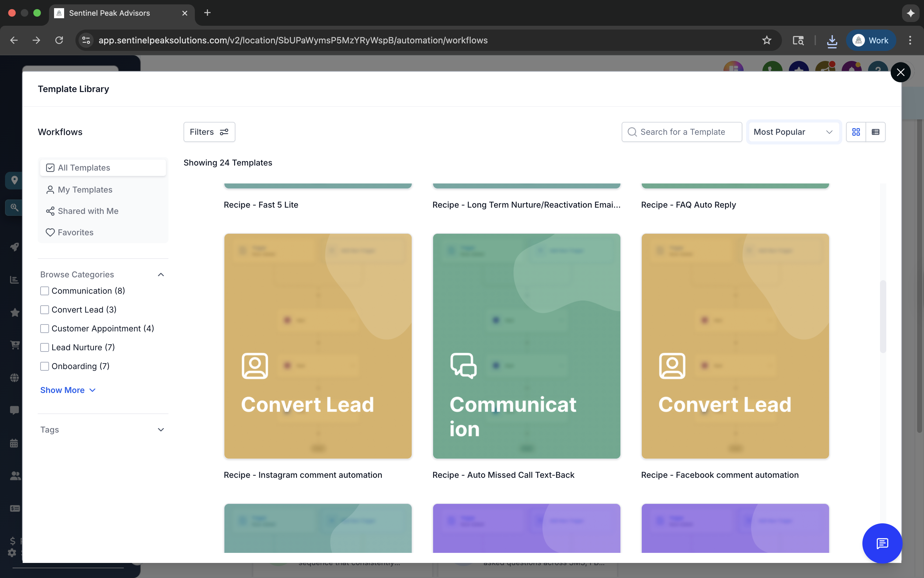Screen dimensions: 924x578
Task: Open the Filters panel
Action: pos(209,132)
